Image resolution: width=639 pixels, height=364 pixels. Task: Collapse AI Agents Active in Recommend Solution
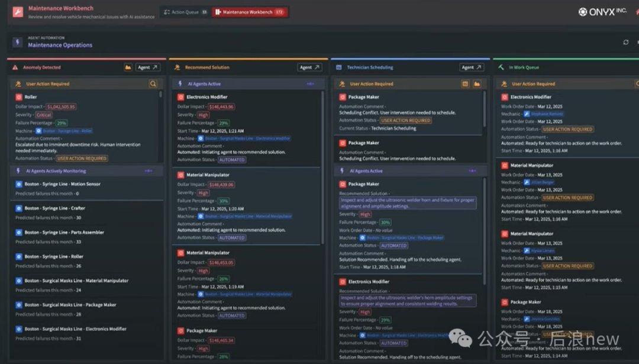pos(310,84)
